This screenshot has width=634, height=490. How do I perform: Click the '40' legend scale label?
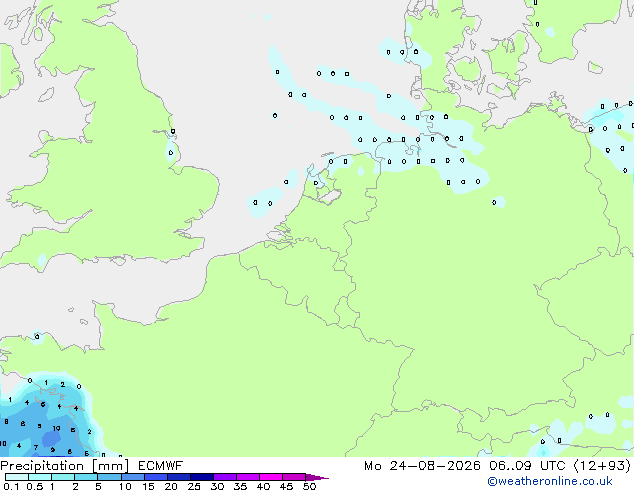263,486
